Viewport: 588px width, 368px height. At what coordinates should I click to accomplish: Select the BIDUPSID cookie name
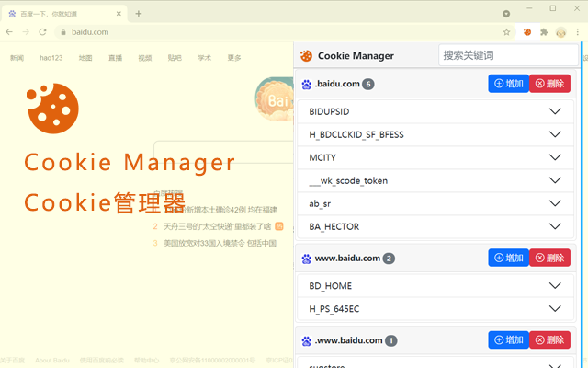[329, 112]
